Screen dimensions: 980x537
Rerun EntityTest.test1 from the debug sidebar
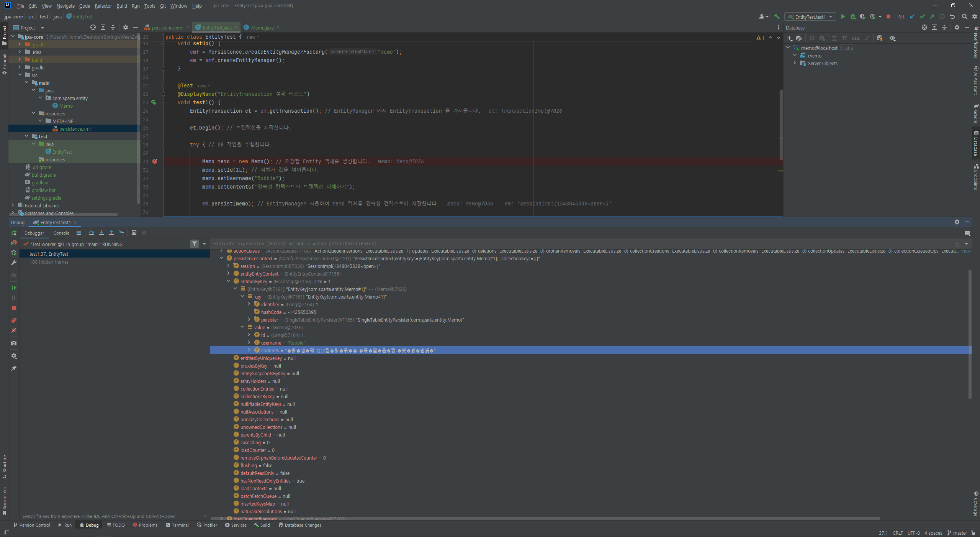(14, 233)
